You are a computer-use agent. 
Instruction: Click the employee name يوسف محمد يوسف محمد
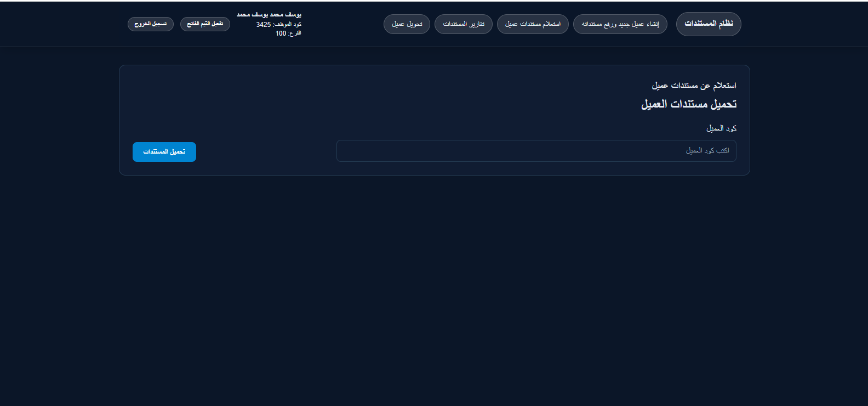point(269,15)
